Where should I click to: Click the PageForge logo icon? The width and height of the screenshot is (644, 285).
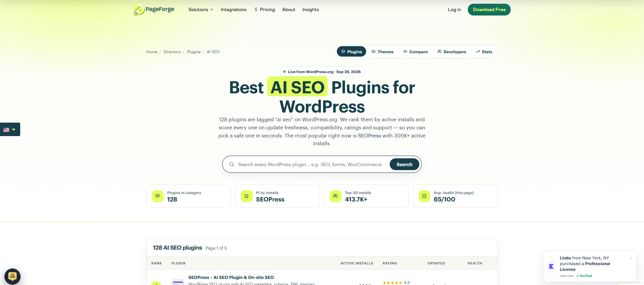tap(139, 10)
